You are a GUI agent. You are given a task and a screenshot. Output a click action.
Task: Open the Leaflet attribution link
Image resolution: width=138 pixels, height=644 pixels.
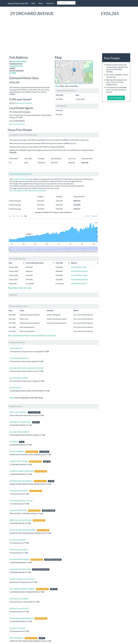click(69, 83)
